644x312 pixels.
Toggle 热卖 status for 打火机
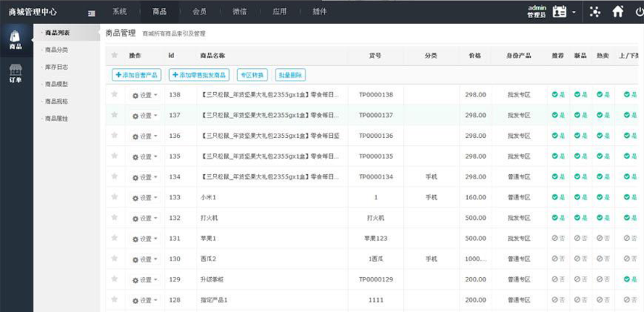(x=603, y=218)
